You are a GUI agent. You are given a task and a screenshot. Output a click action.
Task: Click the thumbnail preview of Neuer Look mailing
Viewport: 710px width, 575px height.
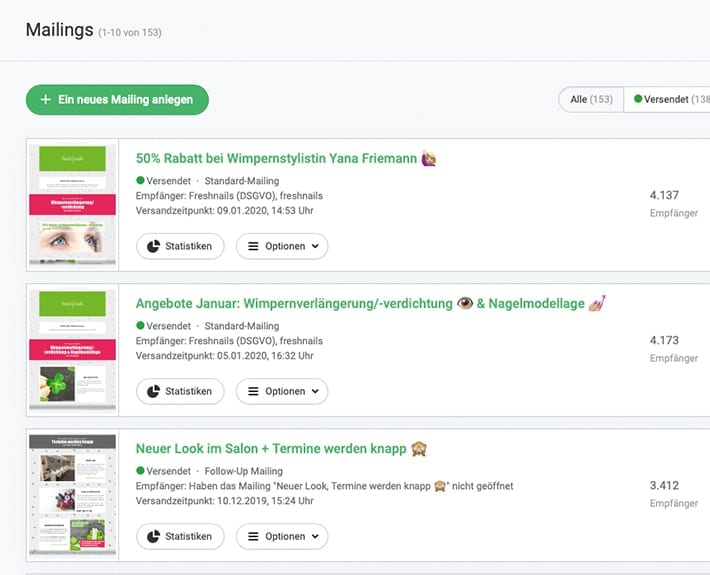72,495
